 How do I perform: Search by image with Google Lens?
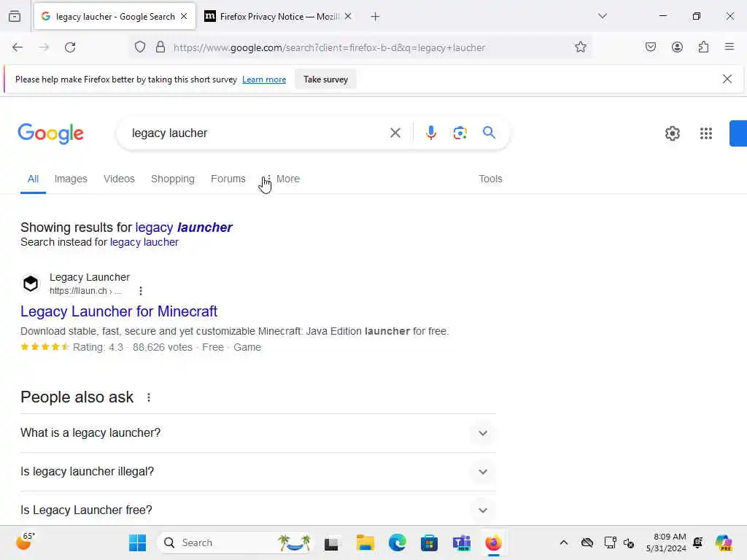tap(460, 133)
